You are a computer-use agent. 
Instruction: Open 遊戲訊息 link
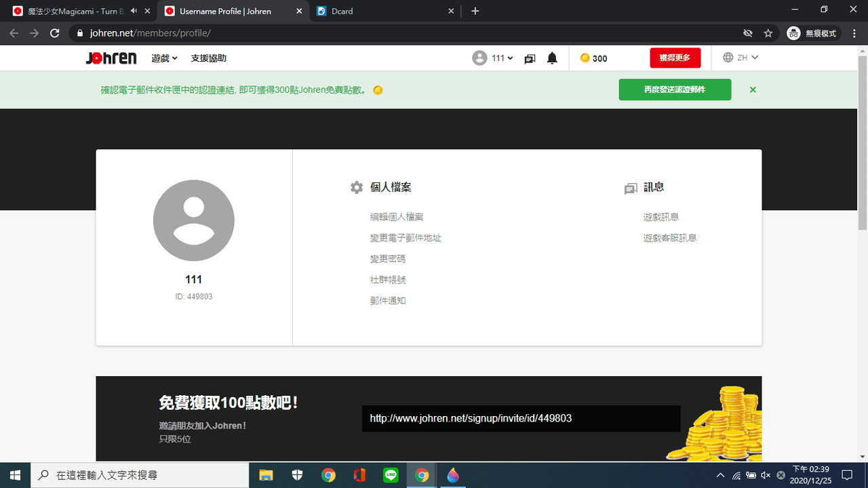661,217
